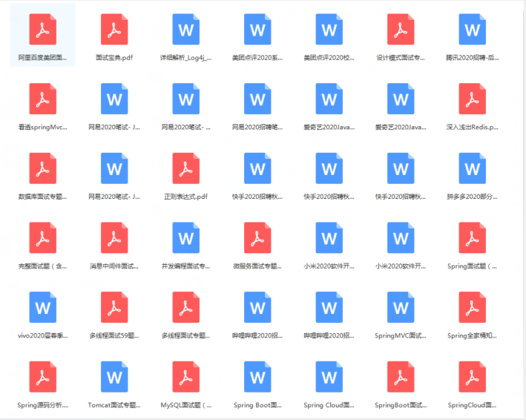
Task: Click the Word file name Spring Boot面...
Action: point(257,405)
